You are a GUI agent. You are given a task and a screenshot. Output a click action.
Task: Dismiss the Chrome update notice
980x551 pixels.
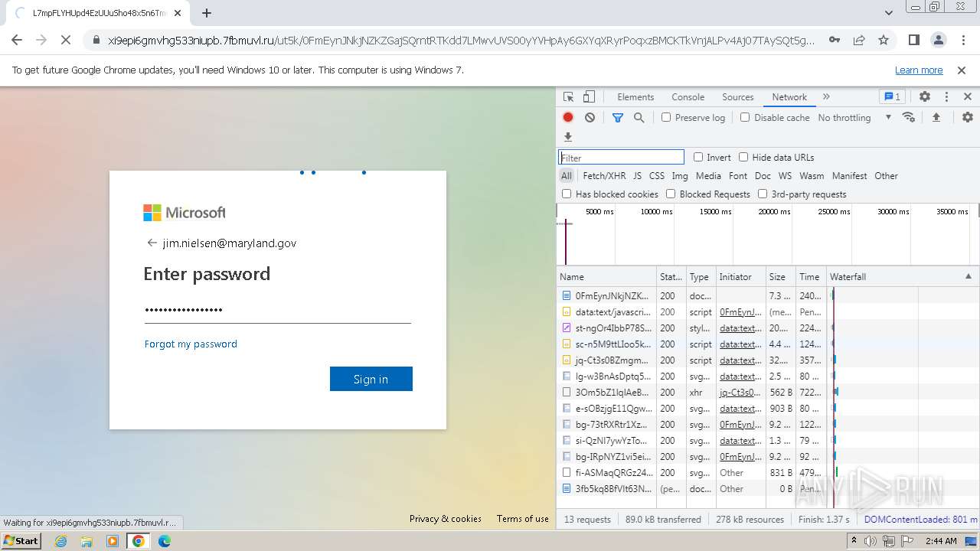(962, 70)
